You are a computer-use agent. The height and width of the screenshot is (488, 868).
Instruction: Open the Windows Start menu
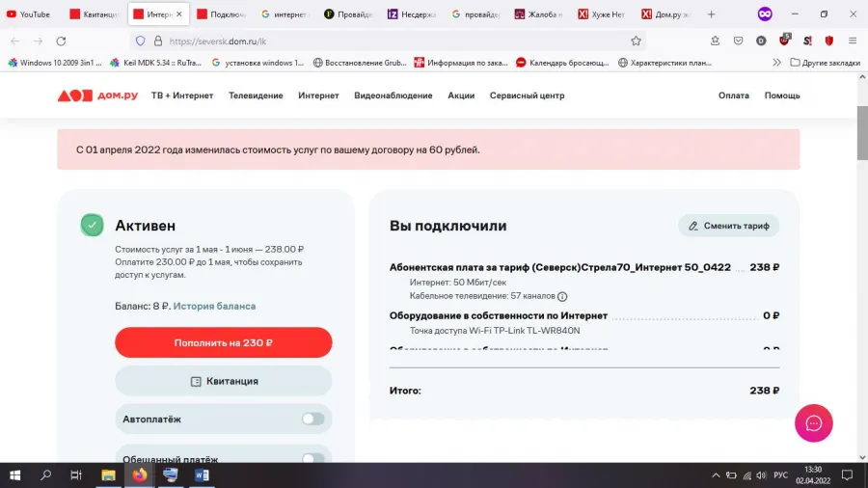[14, 475]
